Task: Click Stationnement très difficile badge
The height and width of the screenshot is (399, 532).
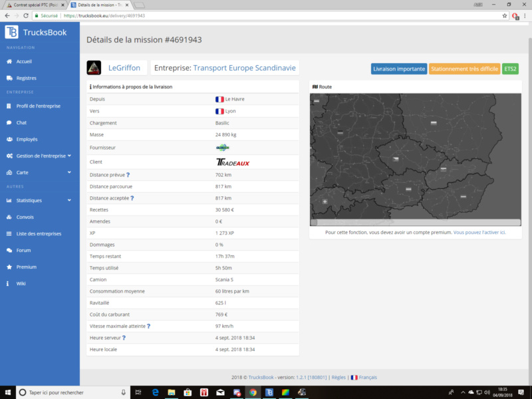Action: (x=464, y=69)
